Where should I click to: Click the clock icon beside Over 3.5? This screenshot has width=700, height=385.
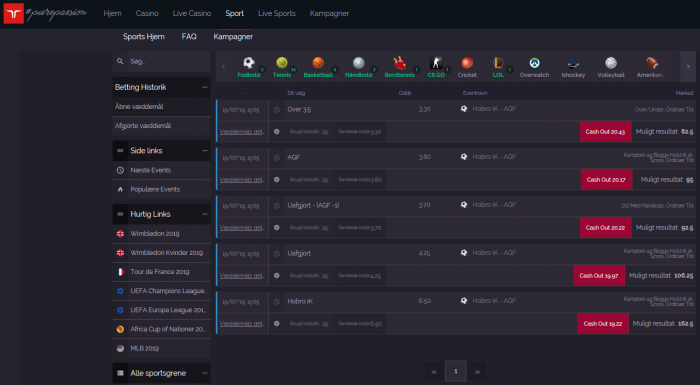tap(277, 109)
